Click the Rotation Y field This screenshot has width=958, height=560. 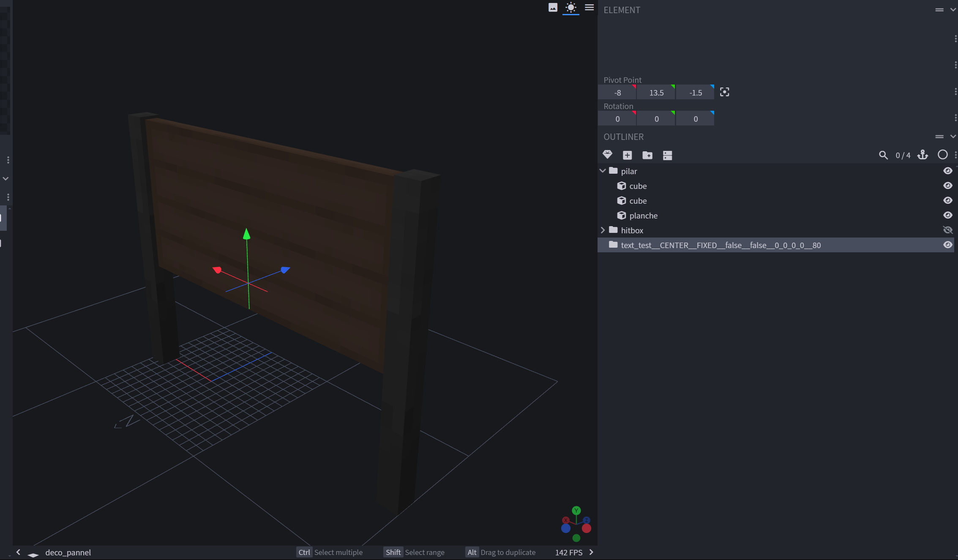(656, 119)
